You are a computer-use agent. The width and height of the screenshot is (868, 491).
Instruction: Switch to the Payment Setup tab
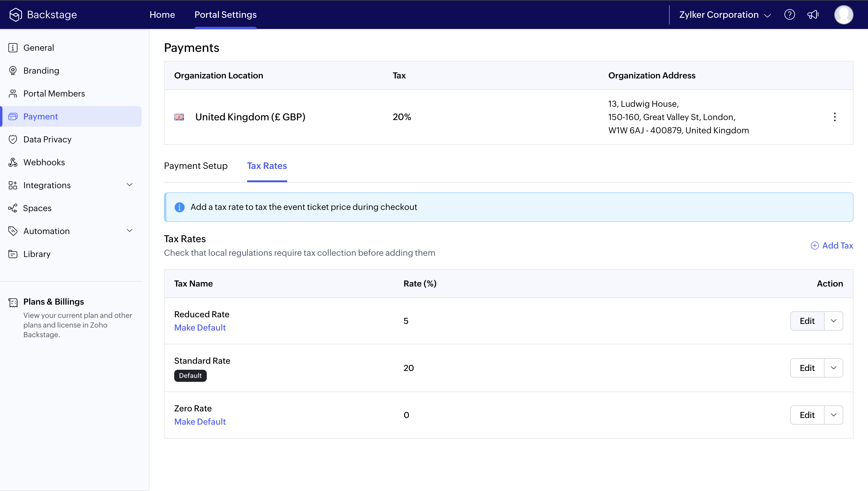195,166
